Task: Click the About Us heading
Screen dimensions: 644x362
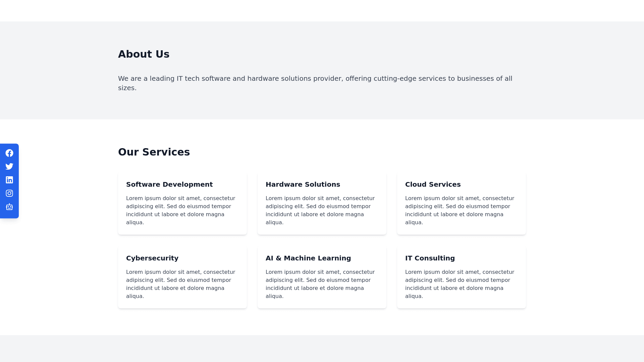Action: tap(144, 54)
